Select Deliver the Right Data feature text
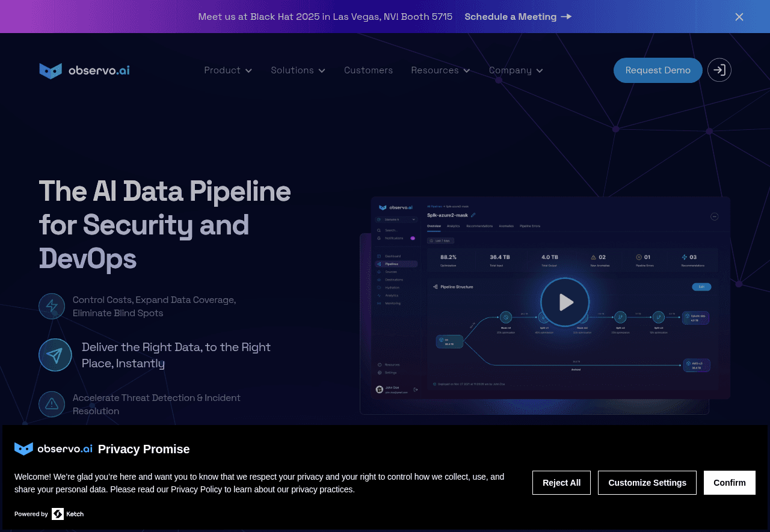 tap(176, 355)
